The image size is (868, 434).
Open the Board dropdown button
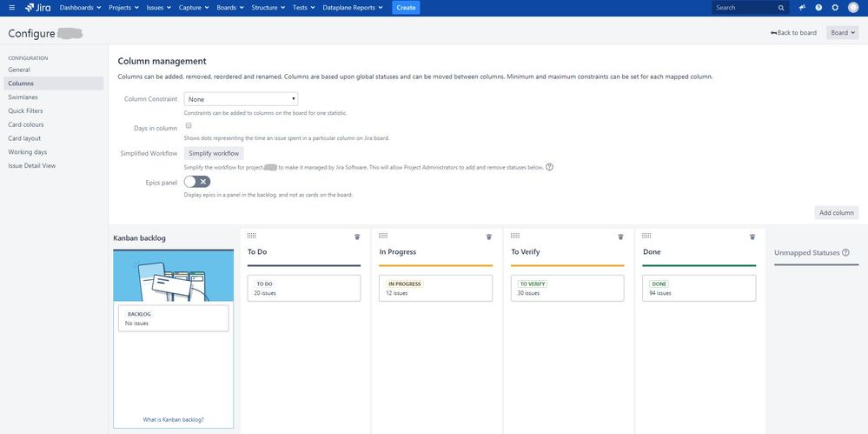coord(843,33)
